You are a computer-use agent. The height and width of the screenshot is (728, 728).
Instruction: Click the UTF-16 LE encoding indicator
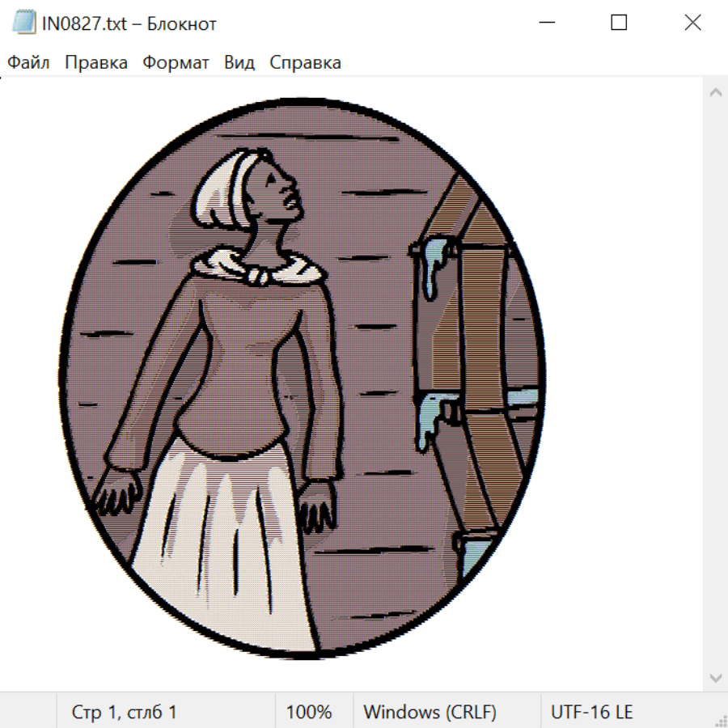pos(592,712)
